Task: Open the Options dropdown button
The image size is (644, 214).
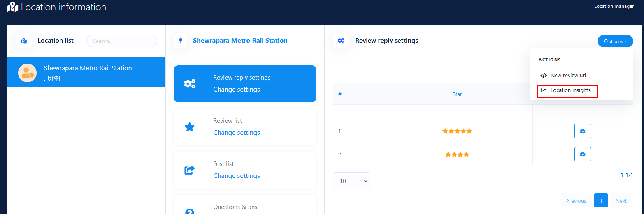Action: (615, 41)
